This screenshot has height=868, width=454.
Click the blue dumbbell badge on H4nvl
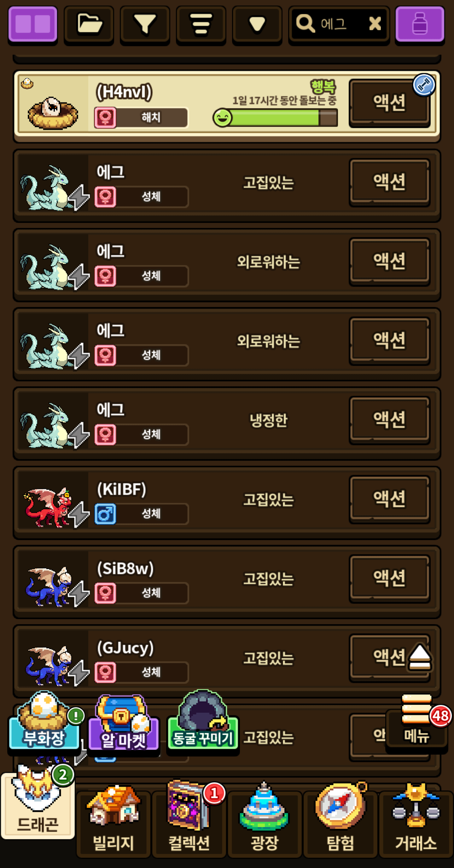(424, 85)
